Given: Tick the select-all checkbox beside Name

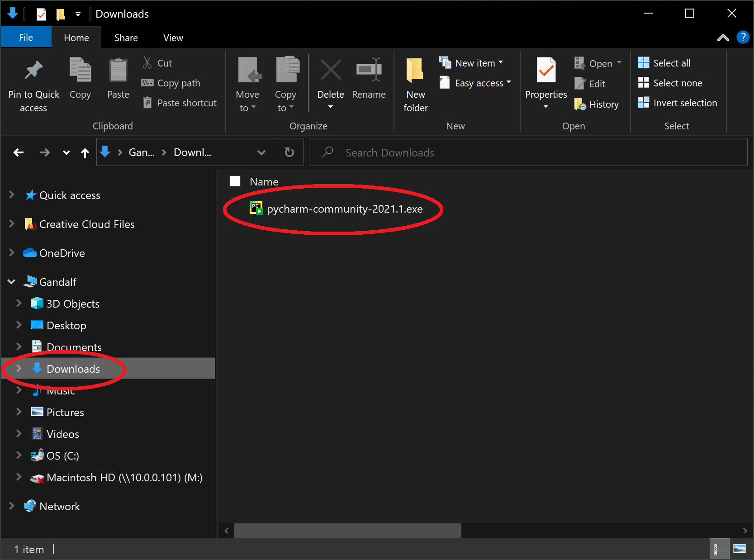Looking at the screenshot, I should [235, 181].
